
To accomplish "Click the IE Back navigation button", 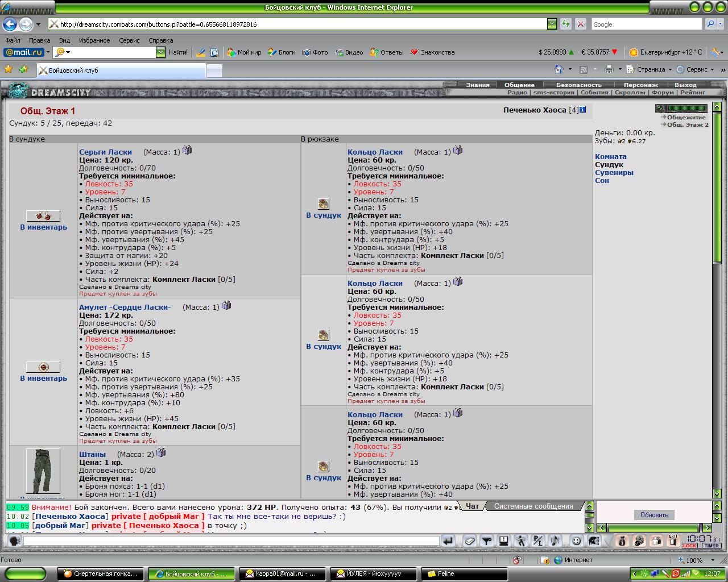I will pyautogui.click(x=10, y=24).
